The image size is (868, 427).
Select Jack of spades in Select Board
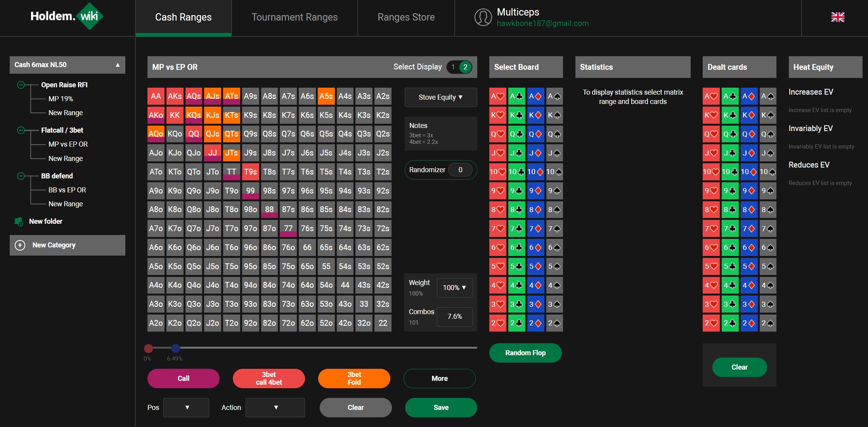pyautogui.click(x=554, y=153)
